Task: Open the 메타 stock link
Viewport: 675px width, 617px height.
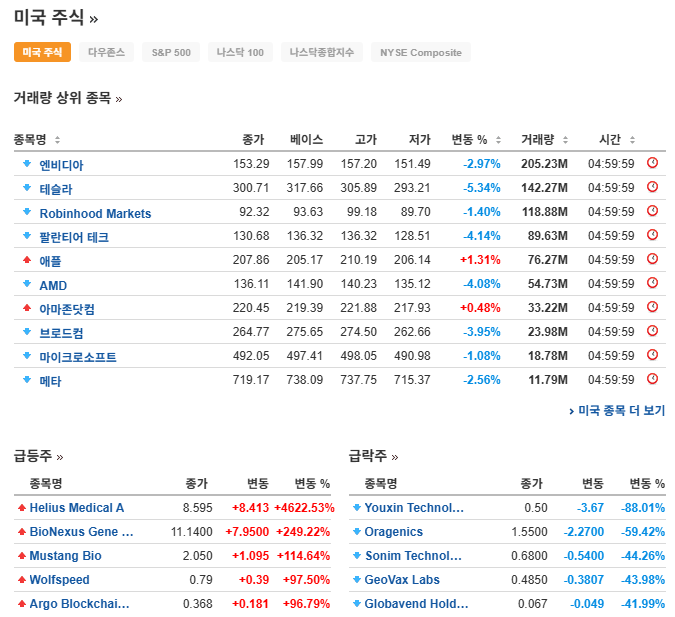Action: click(x=50, y=381)
